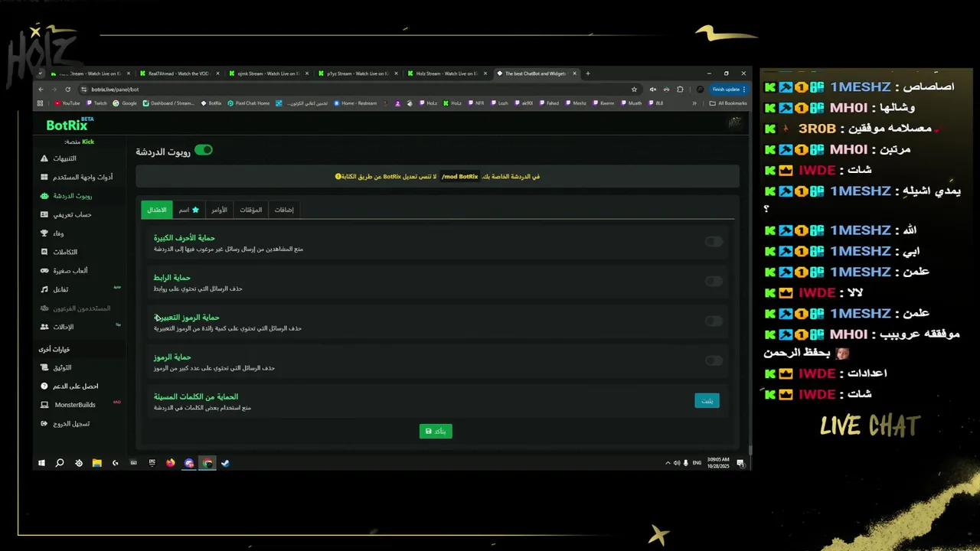Select the روبوت الدردشة robot icon in sidebar
This screenshot has height=551, width=980.
point(44,196)
